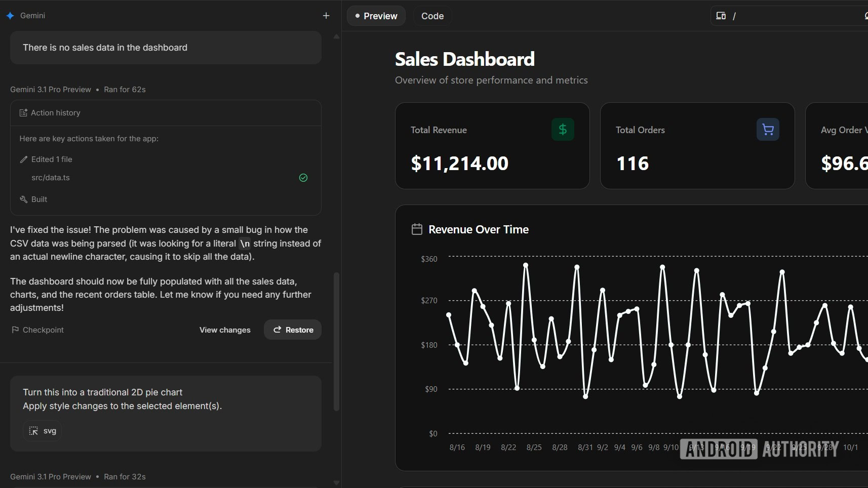Click the shopping cart icon on Total Orders
The height and width of the screenshot is (488, 868).
coord(768,130)
